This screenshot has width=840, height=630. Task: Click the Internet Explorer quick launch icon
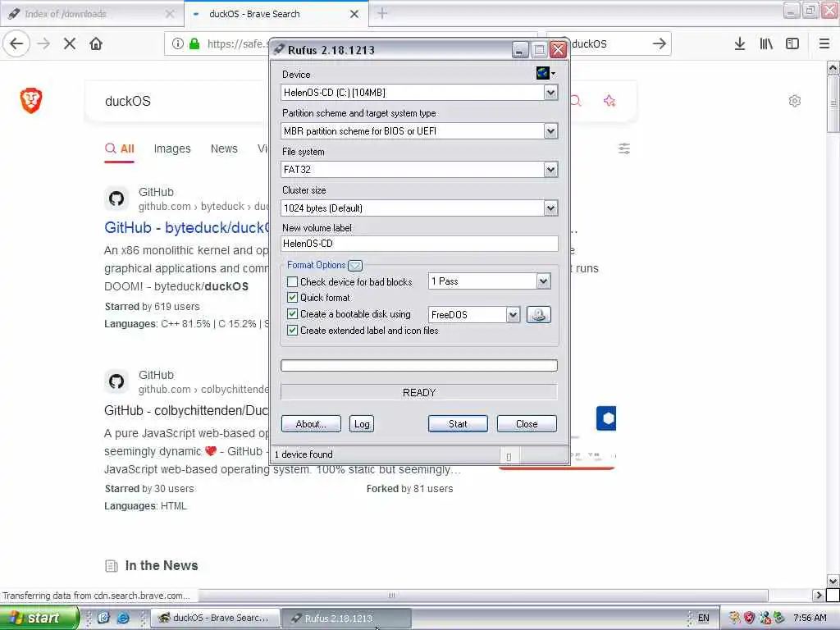pyautogui.click(x=123, y=618)
